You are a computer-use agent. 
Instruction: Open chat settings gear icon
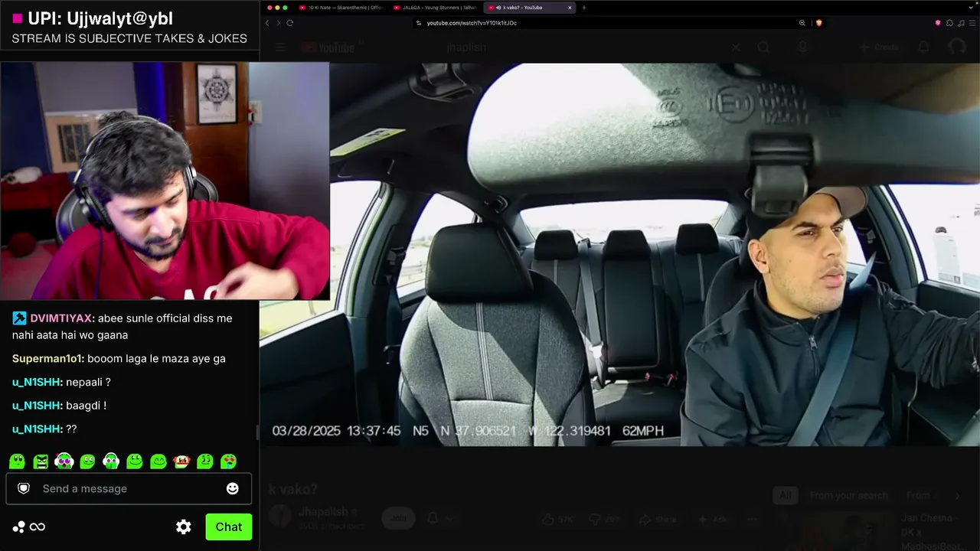tap(184, 527)
